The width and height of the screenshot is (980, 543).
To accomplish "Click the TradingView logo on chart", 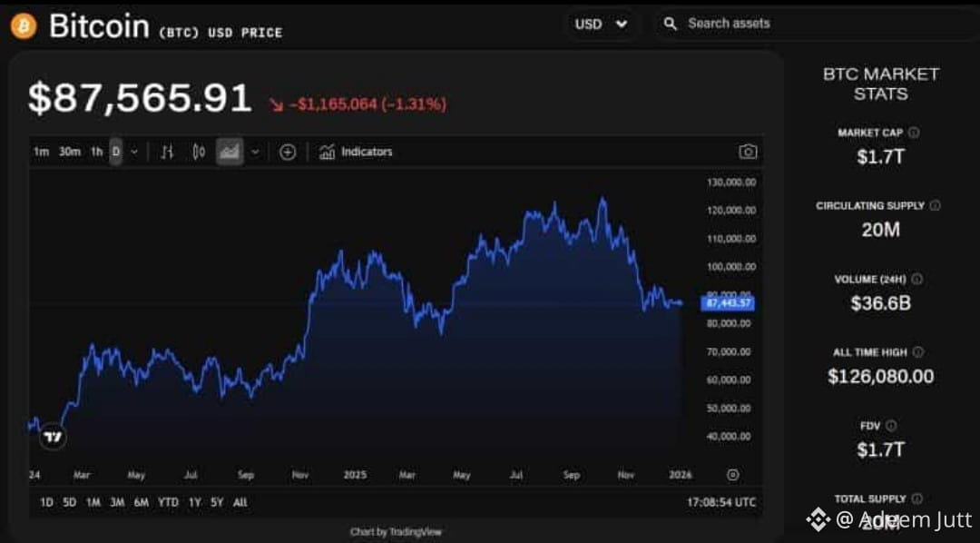I will (54, 437).
